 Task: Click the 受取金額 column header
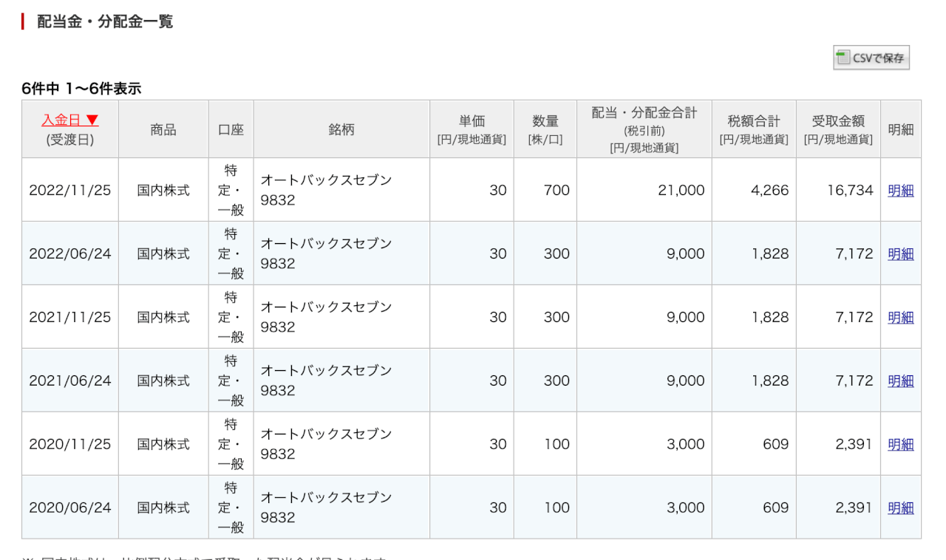click(838, 122)
